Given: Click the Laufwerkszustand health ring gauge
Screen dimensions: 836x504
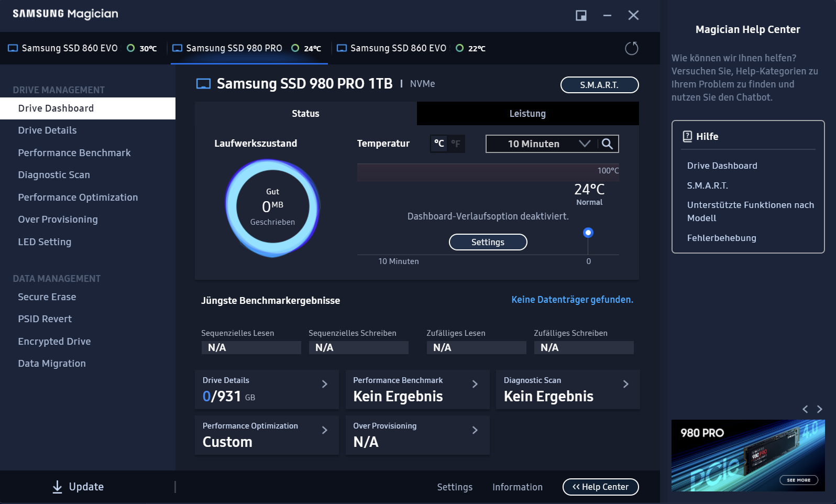Looking at the screenshot, I should [272, 207].
